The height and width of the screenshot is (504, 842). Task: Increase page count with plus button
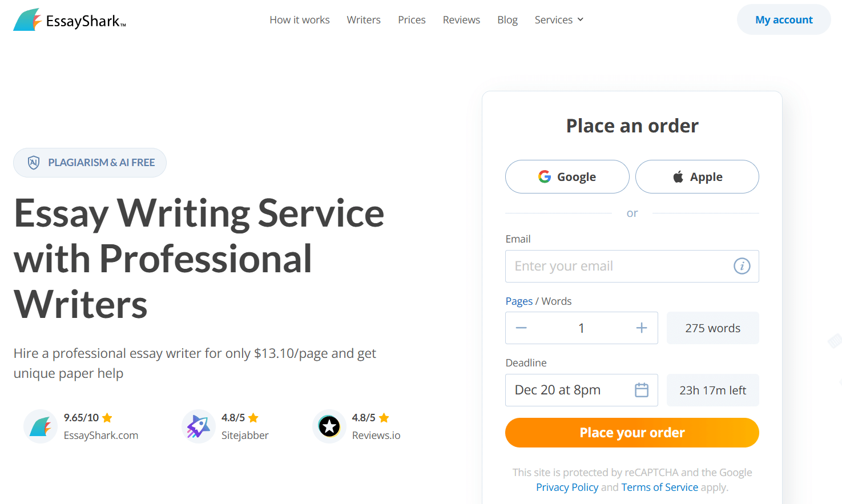[642, 328]
